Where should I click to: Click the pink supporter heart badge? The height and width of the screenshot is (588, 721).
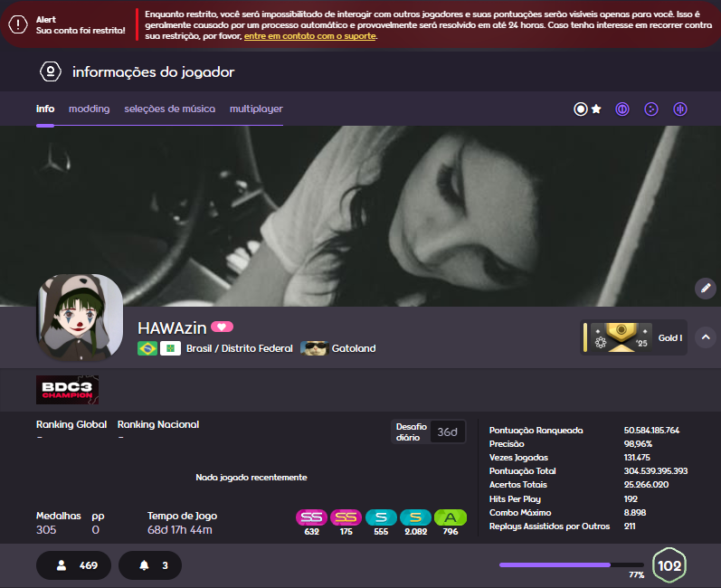tap(222, 327)
